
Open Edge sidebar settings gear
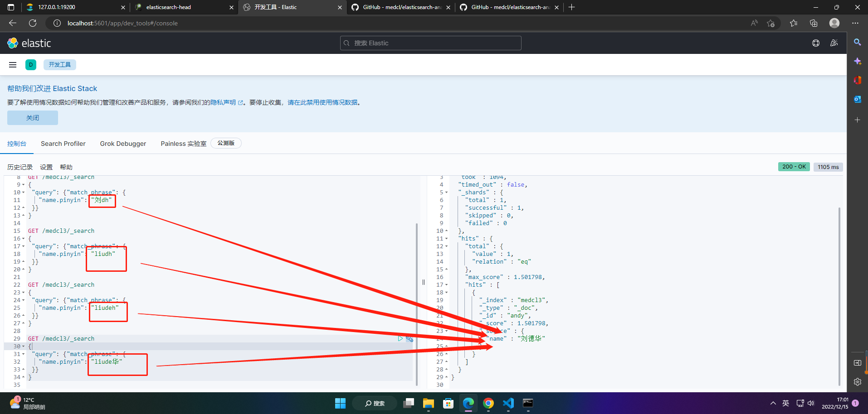coord(858,382)
